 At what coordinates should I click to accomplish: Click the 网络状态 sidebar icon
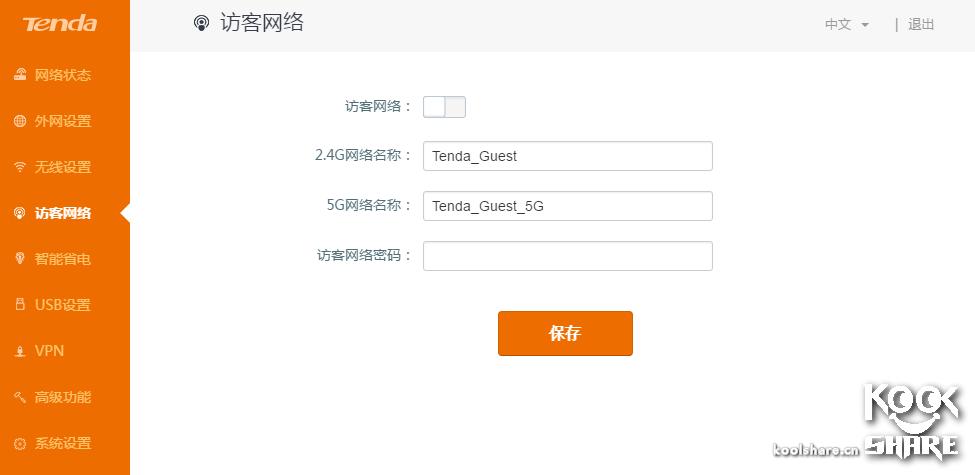[x=20, y=75]
